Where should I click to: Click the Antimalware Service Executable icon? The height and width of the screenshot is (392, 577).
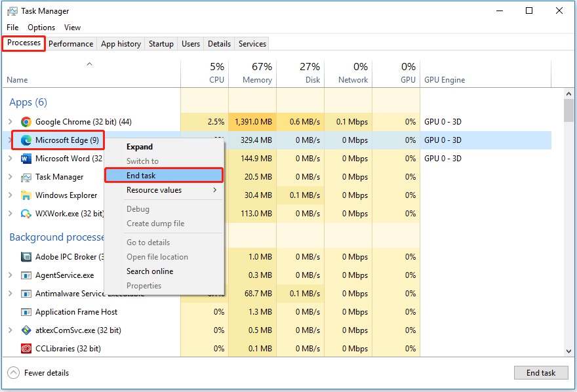click(26, 294)
